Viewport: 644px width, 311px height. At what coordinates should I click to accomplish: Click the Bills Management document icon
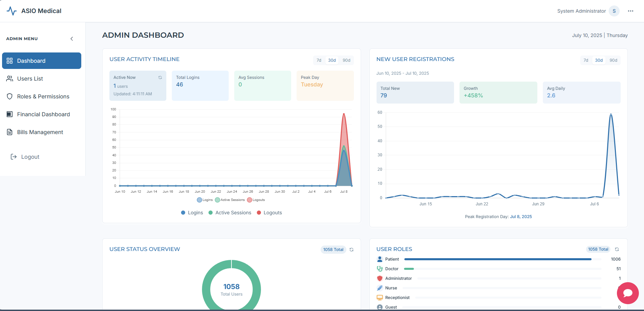pos(10,132)
